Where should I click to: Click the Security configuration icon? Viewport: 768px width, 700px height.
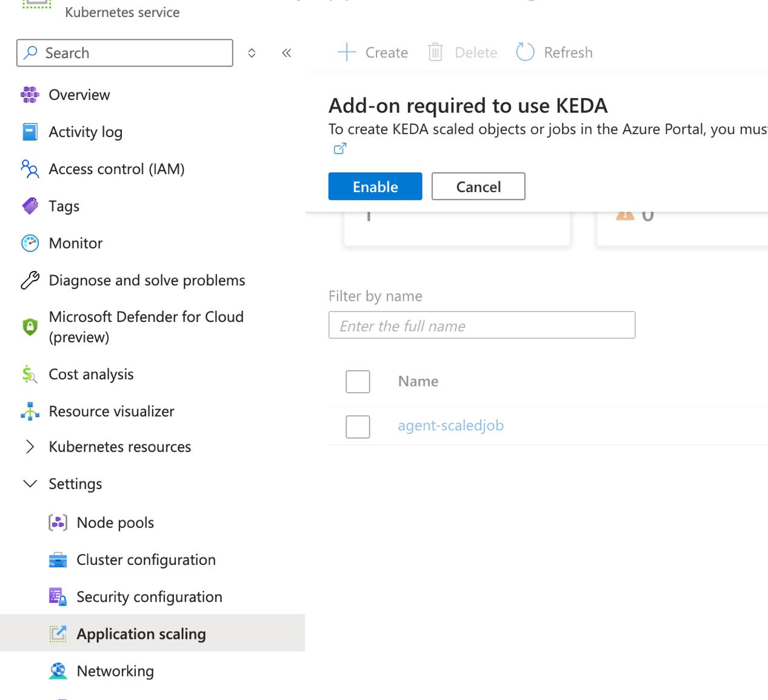58,597
